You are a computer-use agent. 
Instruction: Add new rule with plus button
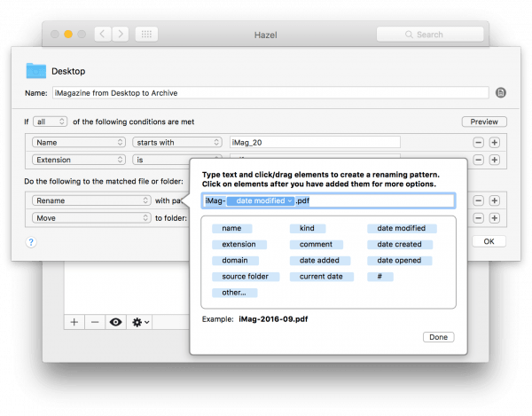click(74, 322)
